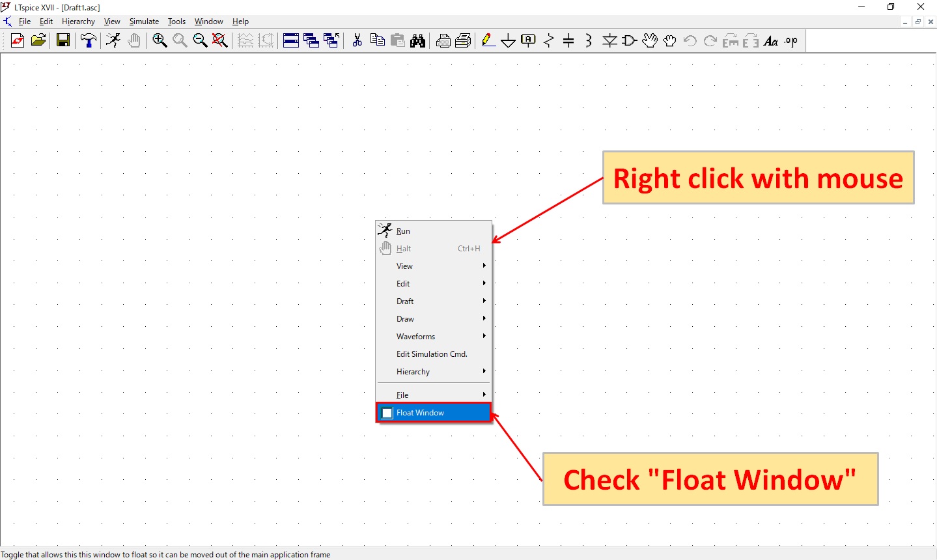The width and height of the screenshot is (937, 560).
Task: Expand the Waveforms submenu arrow
Action: point(484,337)
